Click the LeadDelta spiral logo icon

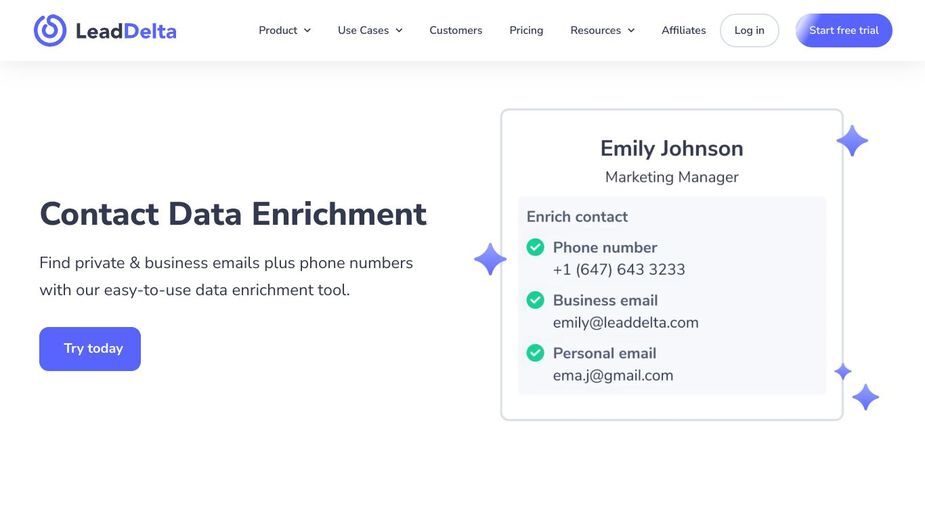[50, 30]
